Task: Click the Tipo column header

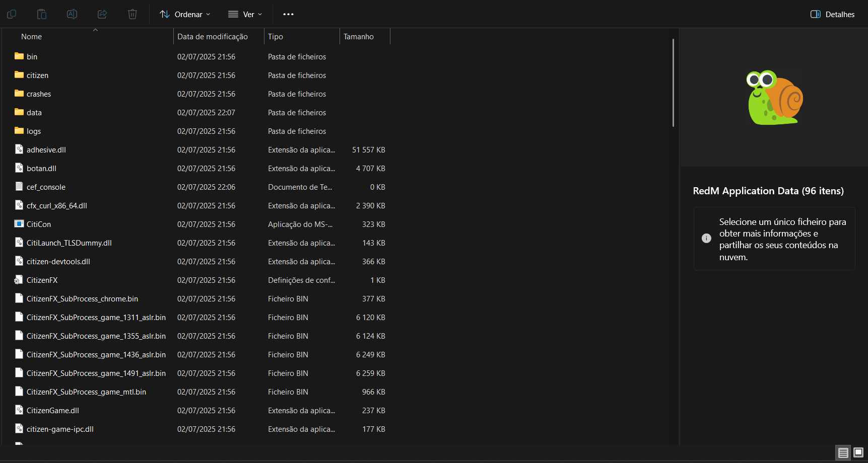Action: coord(276,37)
